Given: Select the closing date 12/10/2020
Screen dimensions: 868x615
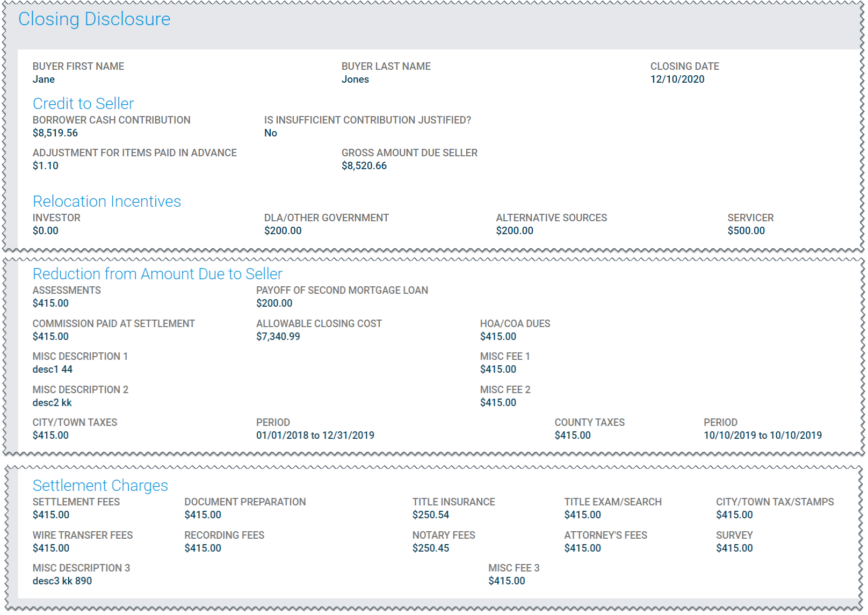Looking at the screenshot, I should [677, 79].
